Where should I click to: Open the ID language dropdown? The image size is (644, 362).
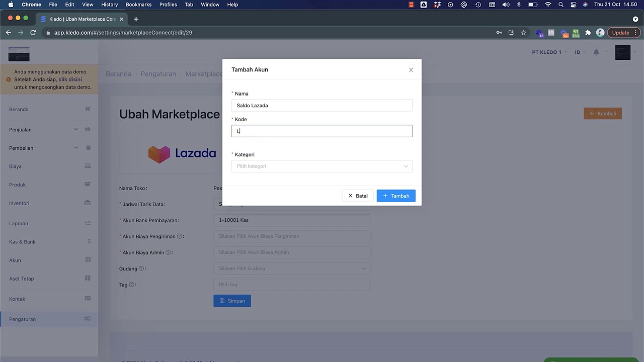(580, 52)
